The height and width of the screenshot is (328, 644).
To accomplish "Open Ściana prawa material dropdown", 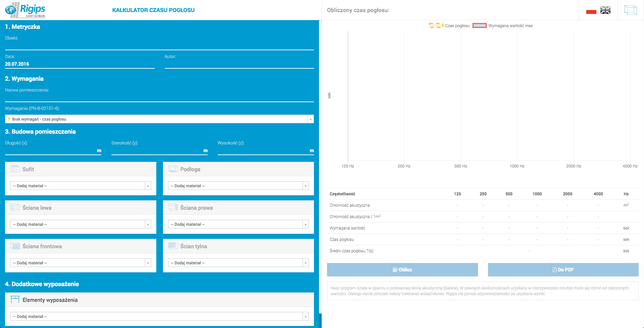I will tap(238, 224).
